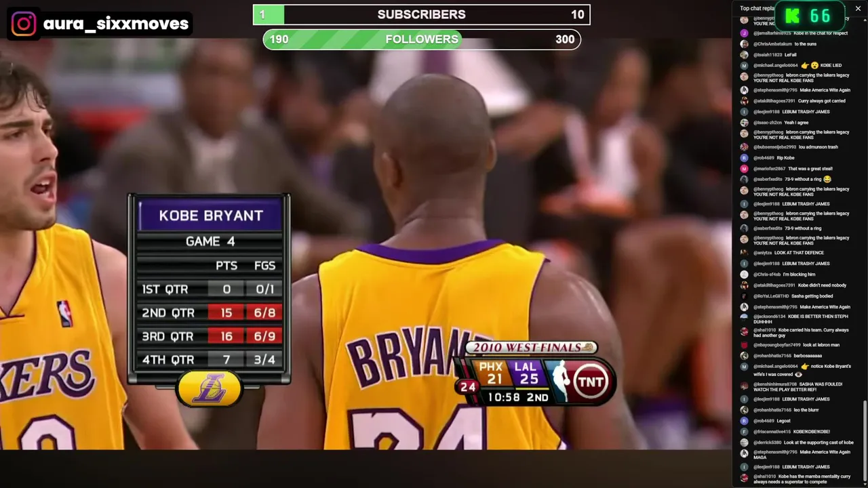The width and height of the screenshot is (868, 488).
Task: Click @RoYaL.LeGiiTHD's avatar
Action: (745, 296)
